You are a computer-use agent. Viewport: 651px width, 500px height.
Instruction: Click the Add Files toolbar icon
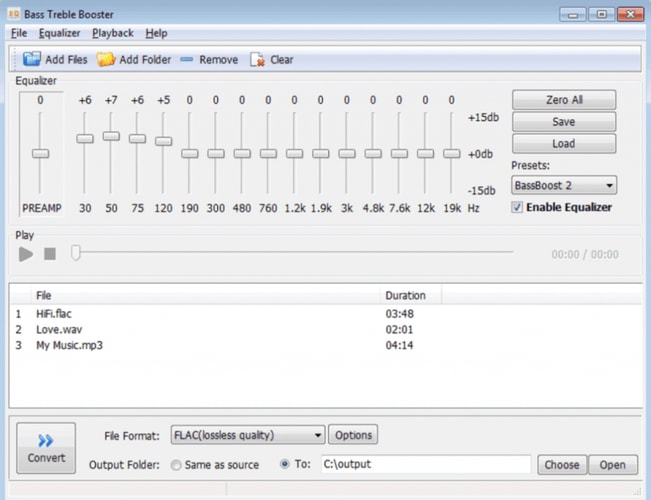(31, 59)
